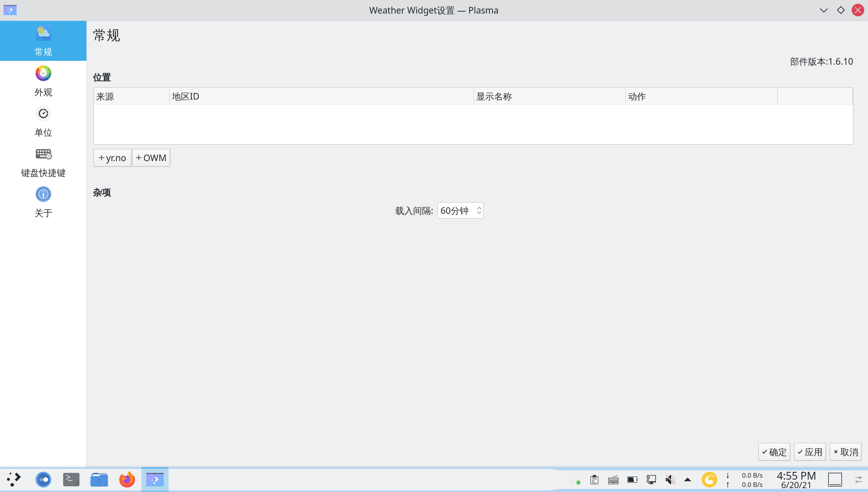The width and height of the screenshot is (868, 492).
Task: Launch Firefox from the taskbar
Action: tap(127, 479)
